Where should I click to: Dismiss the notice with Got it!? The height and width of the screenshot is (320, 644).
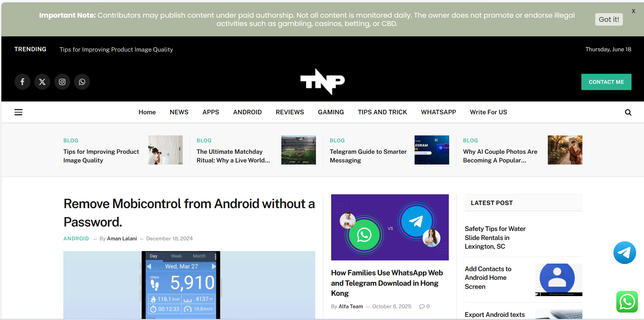point(609,19)
